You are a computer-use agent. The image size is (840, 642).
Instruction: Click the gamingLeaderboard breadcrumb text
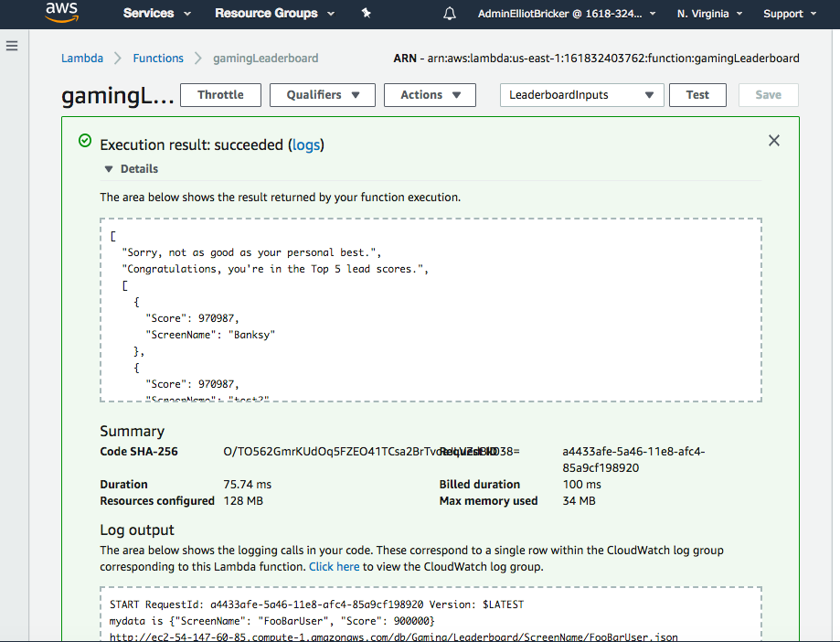[x=266, y=58]
